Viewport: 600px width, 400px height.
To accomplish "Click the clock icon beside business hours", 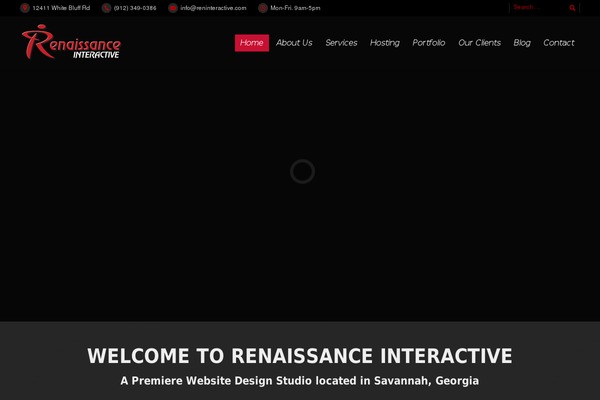I will [x=263, y=8].
